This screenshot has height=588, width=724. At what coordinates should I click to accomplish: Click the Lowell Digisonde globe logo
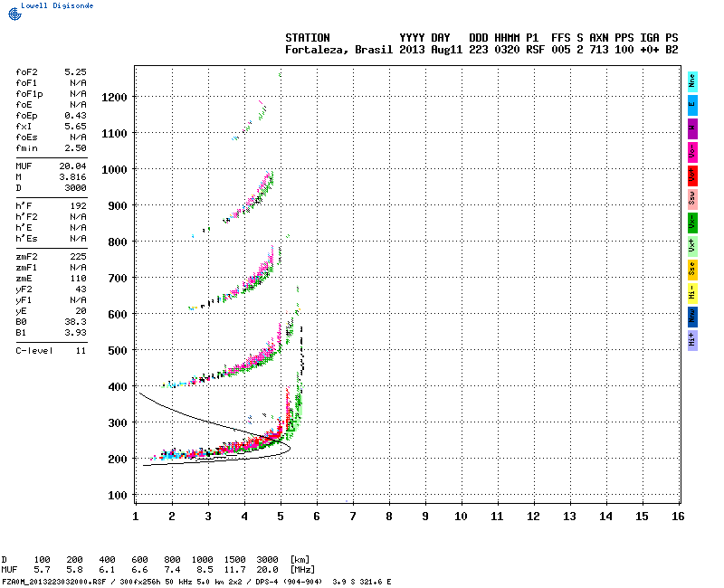tap(14, 14)
